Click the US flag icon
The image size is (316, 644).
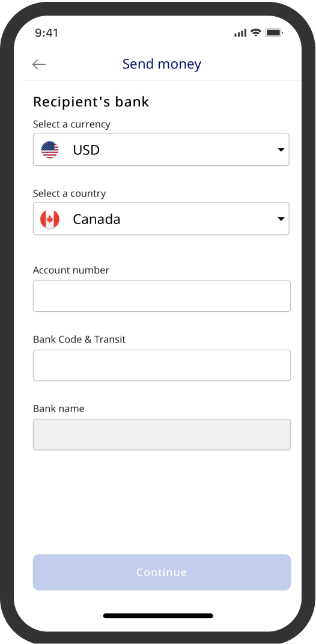pyautogui.click(x=50, y=150)
